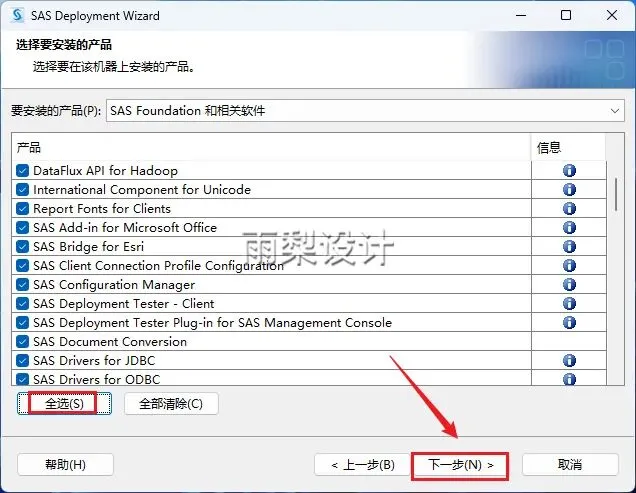Uncheck DataFlux API for Hadoop
The height and width of the screenshot is (493, 636).
(22, 170)
